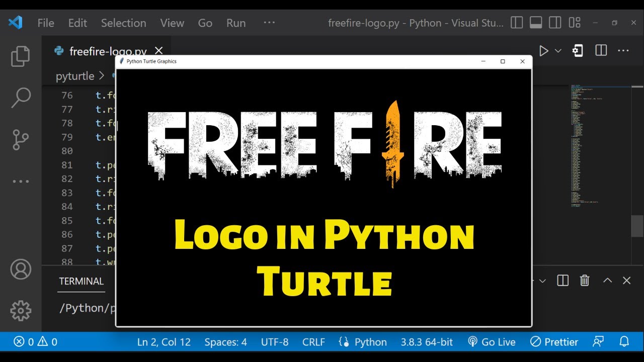Click the VS Code logo icon
Screen dimensions: 644x362
[15, 23]
